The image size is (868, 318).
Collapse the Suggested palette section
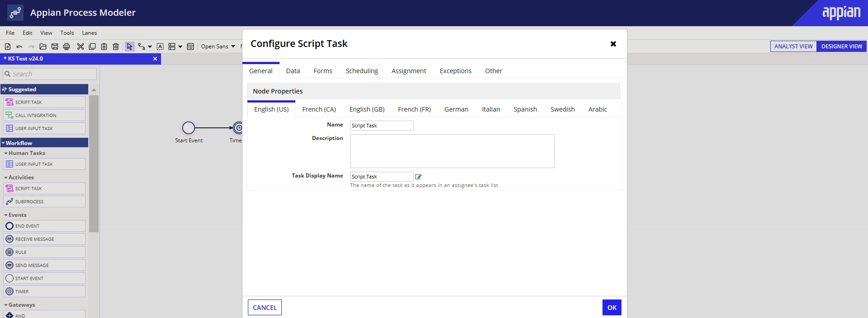[x=44, y=89]
